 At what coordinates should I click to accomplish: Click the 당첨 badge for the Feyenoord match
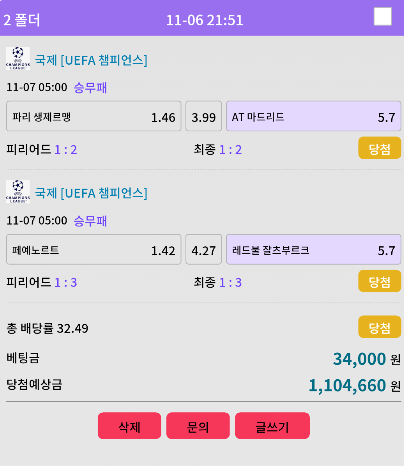380,281
